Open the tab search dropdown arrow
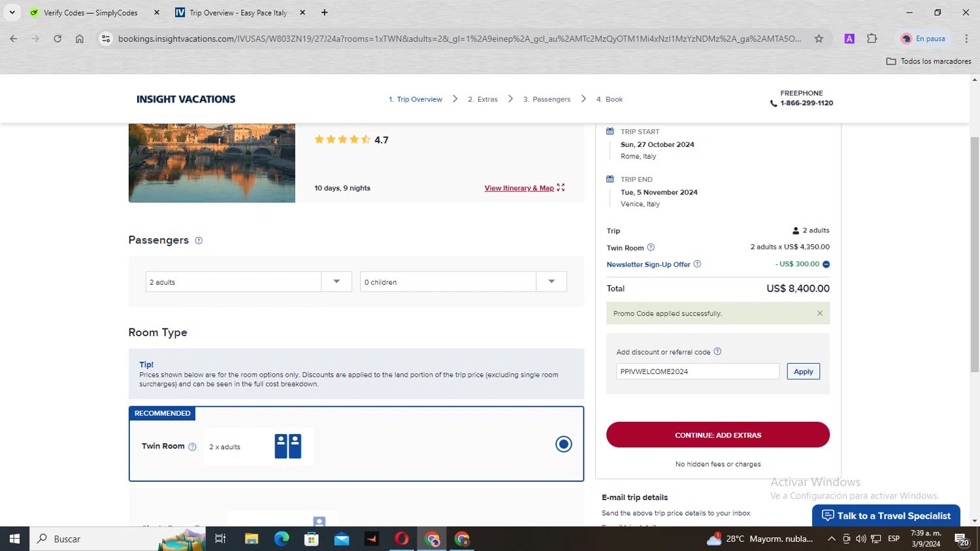Image resolution: width=980 pixels, height=551 pixels. coord(12,12)
